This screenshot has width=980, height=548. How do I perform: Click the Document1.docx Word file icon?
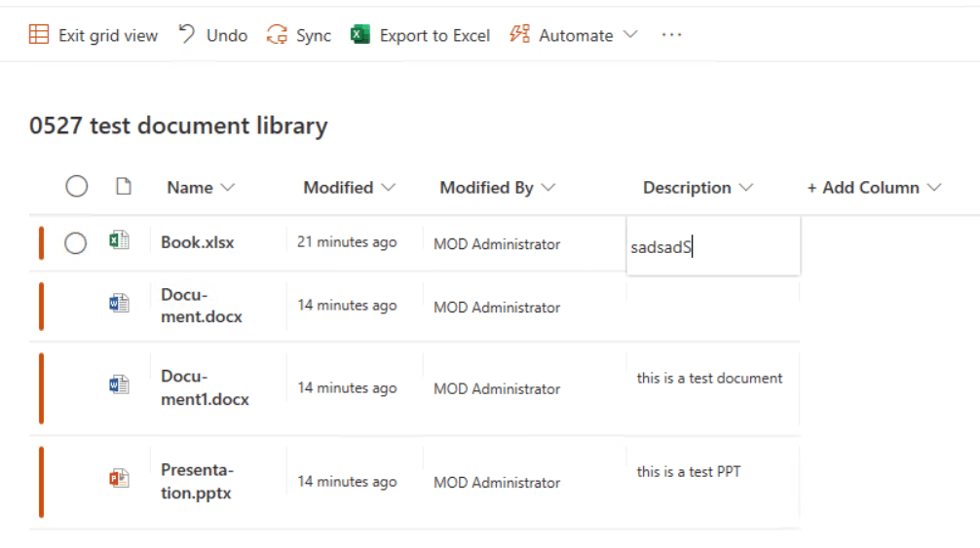(119, 385)
